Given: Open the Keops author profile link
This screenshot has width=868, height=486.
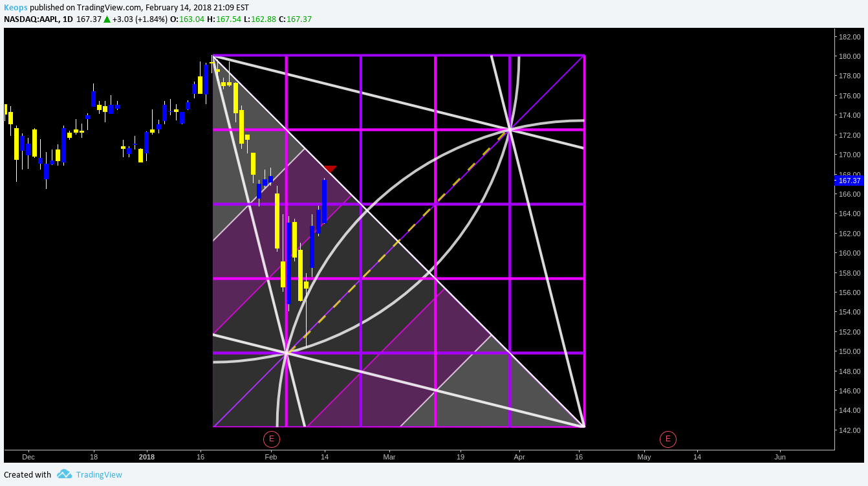Looking at the screenshot, I should (16, 7).
